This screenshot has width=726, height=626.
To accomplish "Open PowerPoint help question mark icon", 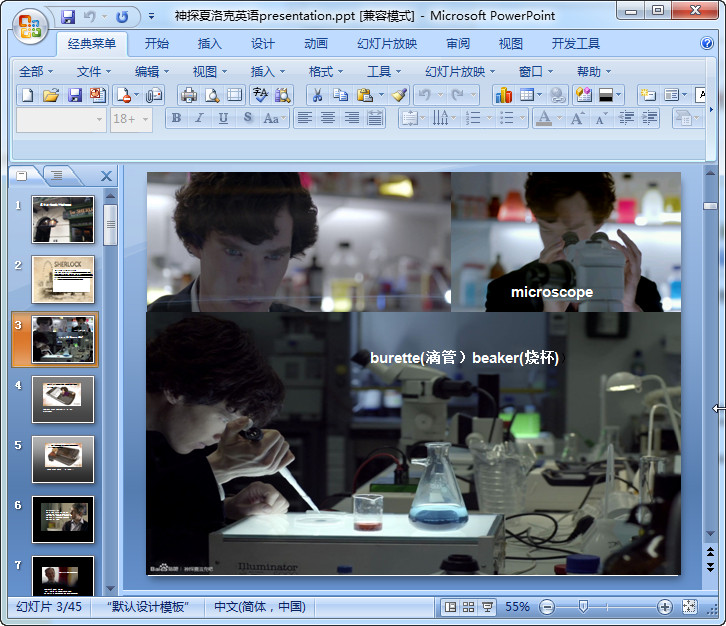I will pos(707,44).
